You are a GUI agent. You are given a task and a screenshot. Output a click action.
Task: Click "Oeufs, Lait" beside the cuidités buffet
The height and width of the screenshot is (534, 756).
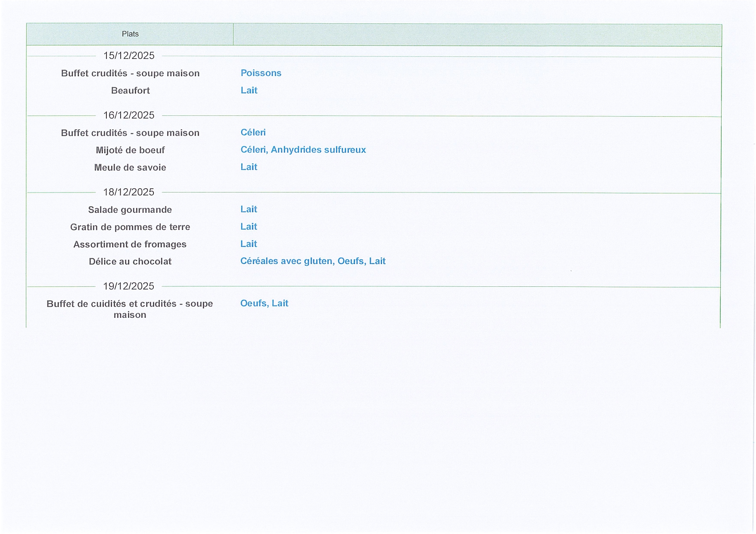(x=264, y=303)
